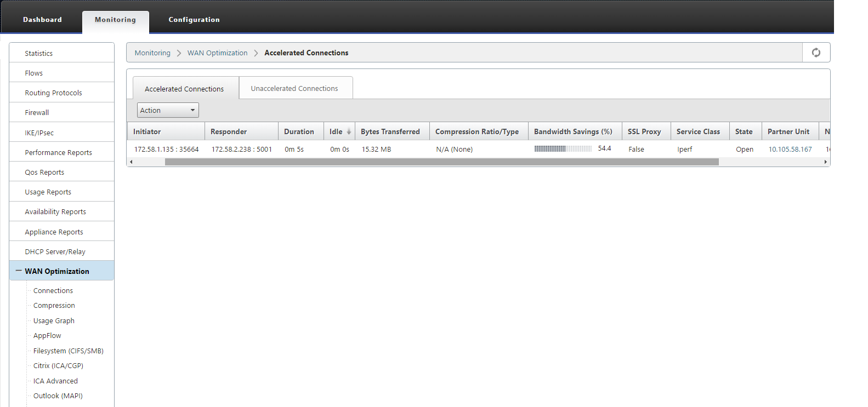This screenshot has width=868, height=407.
Task: Open Performance Reports
Action: (61, 152)
